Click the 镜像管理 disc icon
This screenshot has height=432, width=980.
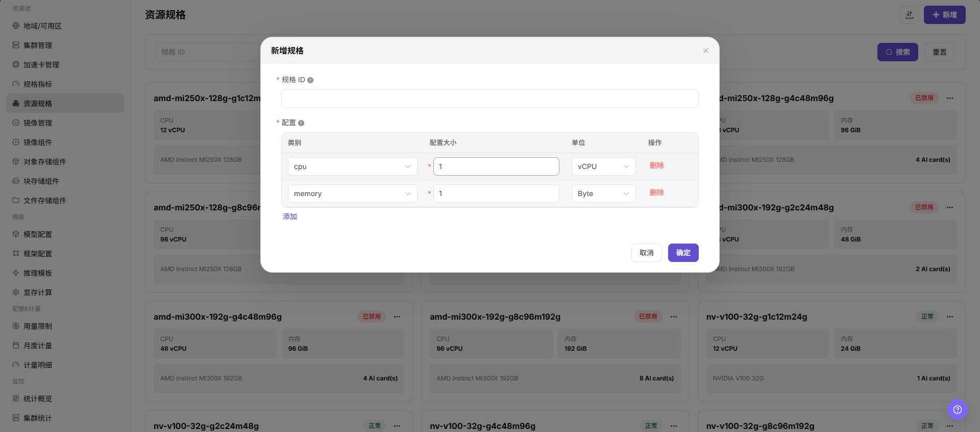pos(16,123)
